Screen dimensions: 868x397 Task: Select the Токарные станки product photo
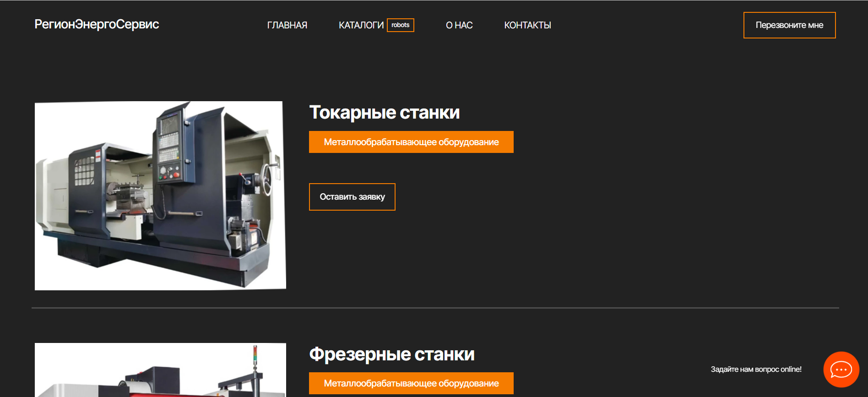pyautogui.click(x=160, y=196)
